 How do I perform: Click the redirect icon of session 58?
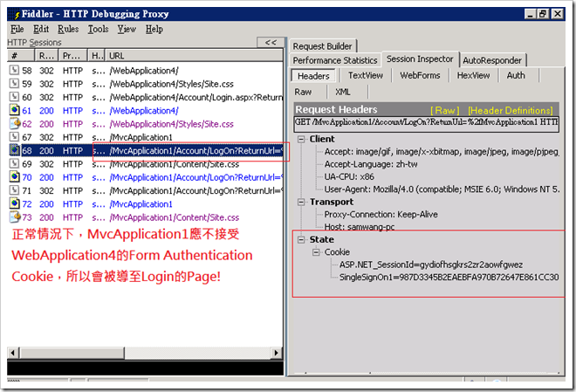(x=14, y=70)
